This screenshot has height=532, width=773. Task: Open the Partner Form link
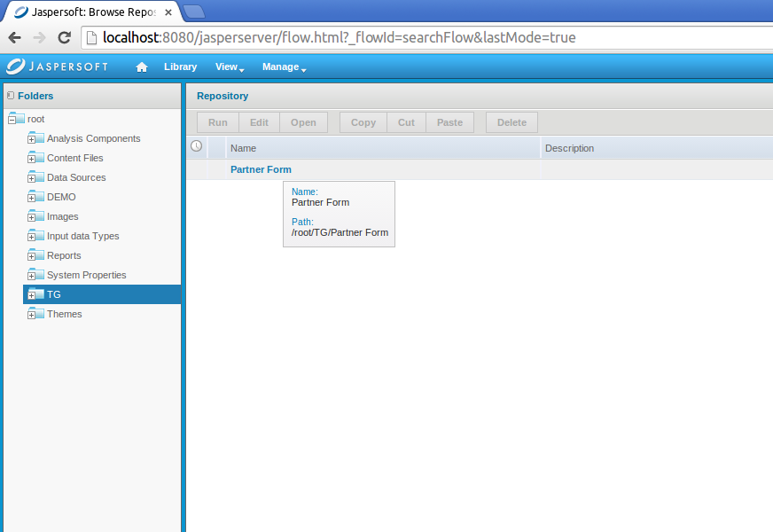(x=260, y=168)
